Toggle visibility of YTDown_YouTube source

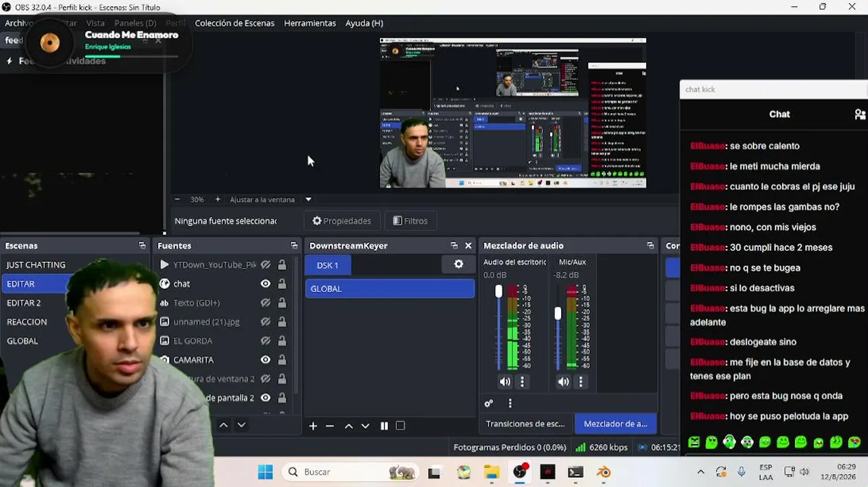[x=266, y=264]
